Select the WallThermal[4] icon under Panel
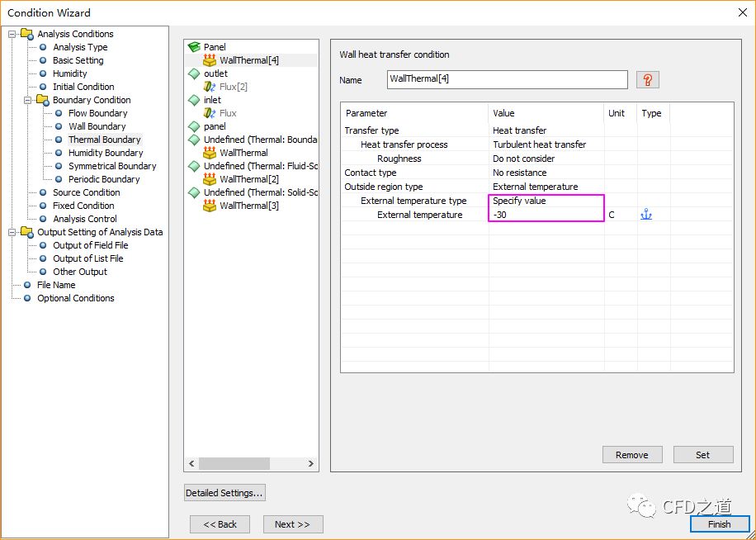The height and width of the screenshot is (540, 756). pyautogui.click(x=210, y=60)
